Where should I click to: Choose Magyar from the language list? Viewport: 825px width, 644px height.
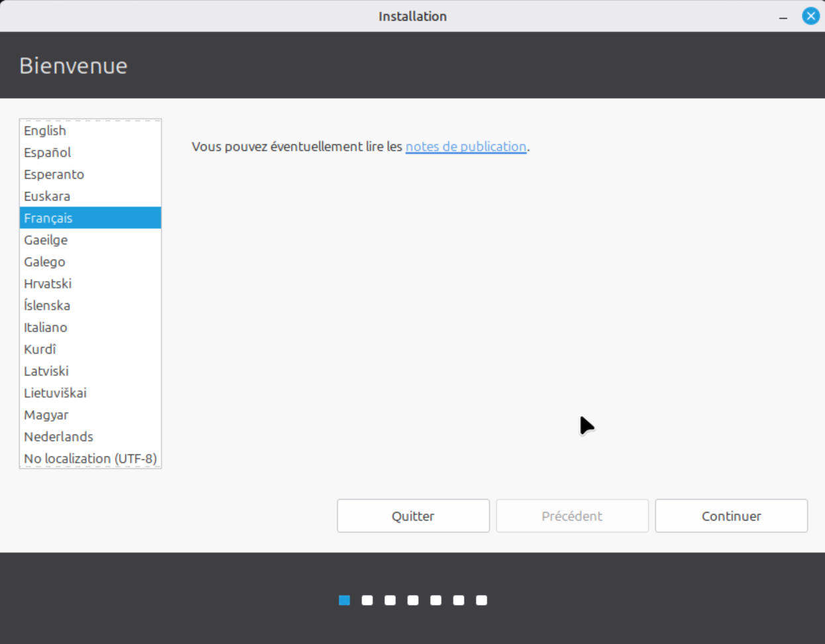point(90,415)
